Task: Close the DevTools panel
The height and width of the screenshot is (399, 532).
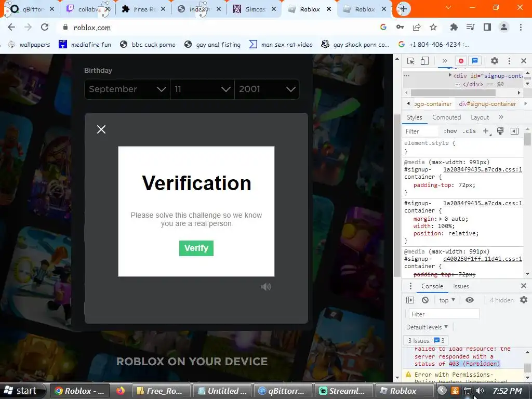Action: pyautogui.click(x=524, y=61)
